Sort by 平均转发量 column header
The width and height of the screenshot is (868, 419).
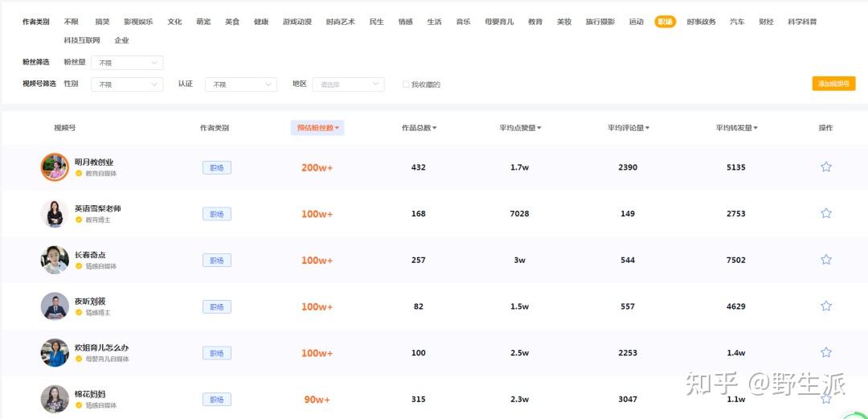point(736,128)
